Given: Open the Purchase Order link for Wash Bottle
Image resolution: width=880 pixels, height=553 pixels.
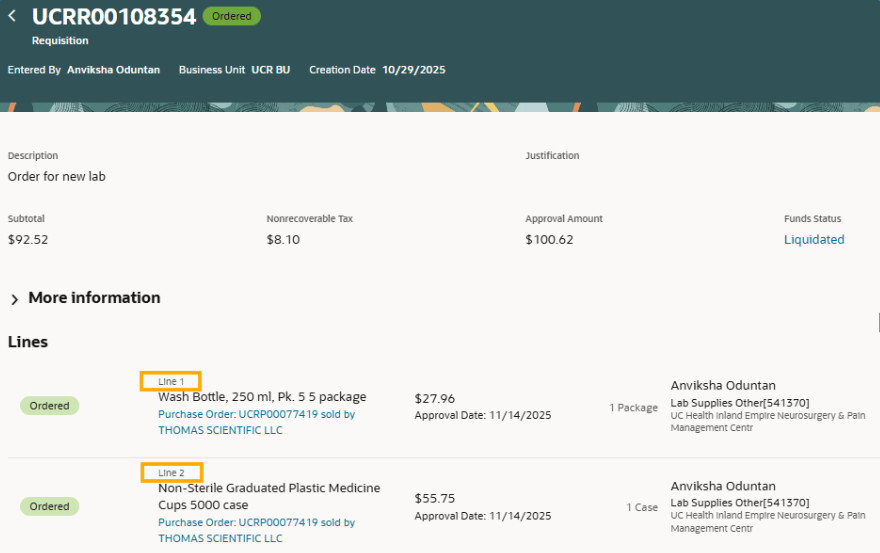Looking at the screenshot, I should point(256,414).
